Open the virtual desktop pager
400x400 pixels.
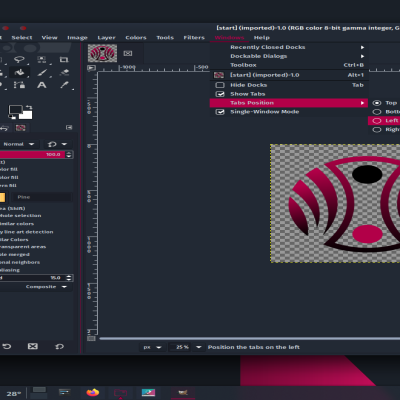pyautogui.click(x=39, y=393)
